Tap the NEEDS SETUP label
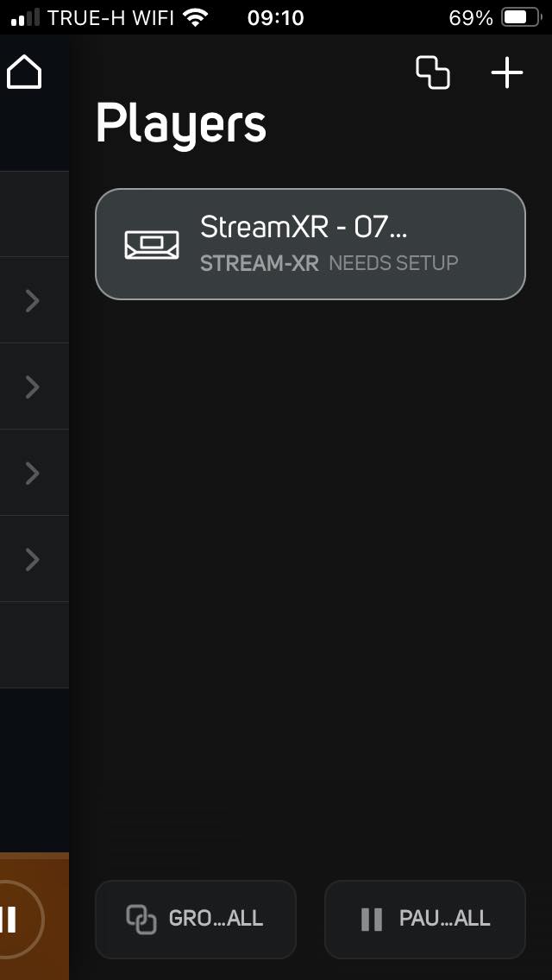Viewport: 552px width, 980px height. click(x=393, y=263)
